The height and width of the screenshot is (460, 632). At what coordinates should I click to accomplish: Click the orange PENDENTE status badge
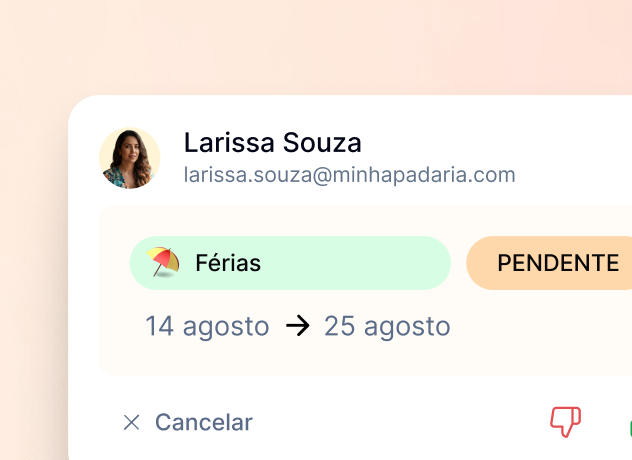[x=549, y=263]
